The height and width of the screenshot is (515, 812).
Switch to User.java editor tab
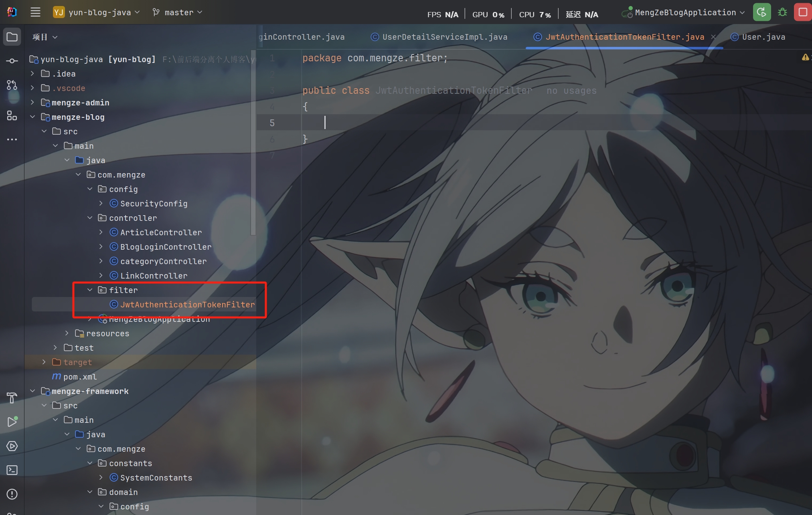tap(763, 37)
